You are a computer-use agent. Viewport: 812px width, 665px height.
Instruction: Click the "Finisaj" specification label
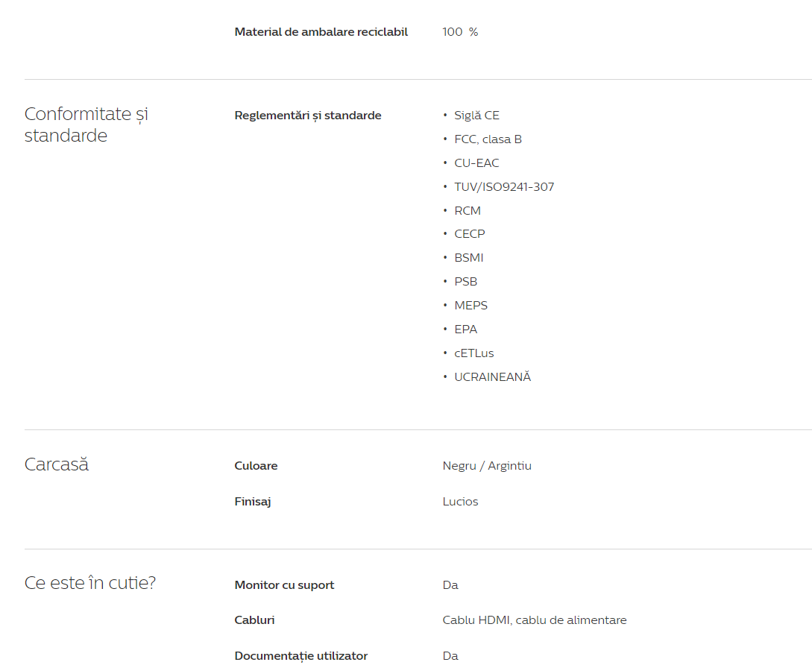coord(253,502)
